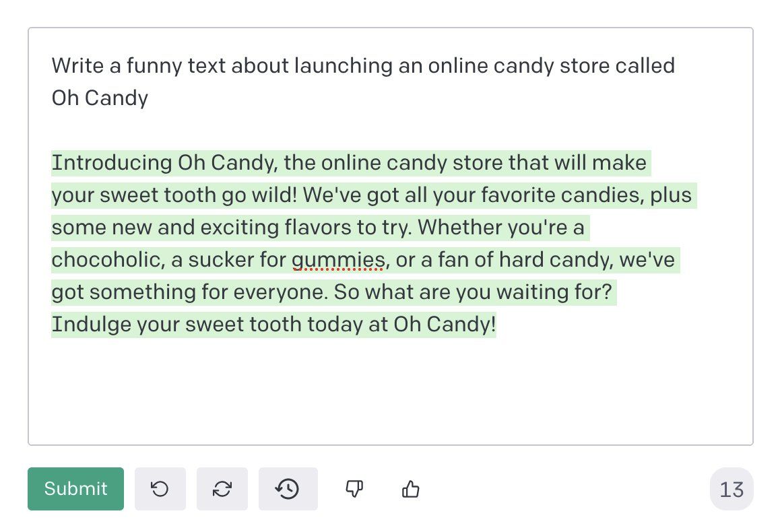Rate the completion with thumbs down
Screen dimensions: 780x532
pyautogui.click(x=354, y=489)
